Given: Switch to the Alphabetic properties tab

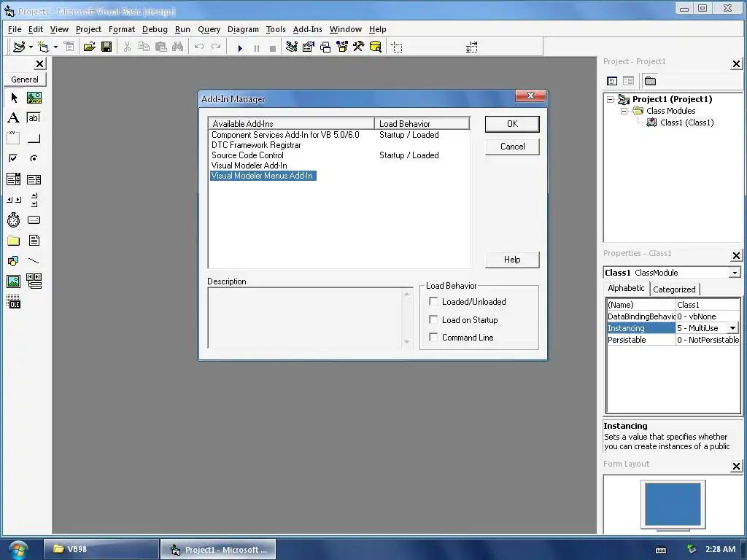Looking at the screenshot, I should click(626, 288).
